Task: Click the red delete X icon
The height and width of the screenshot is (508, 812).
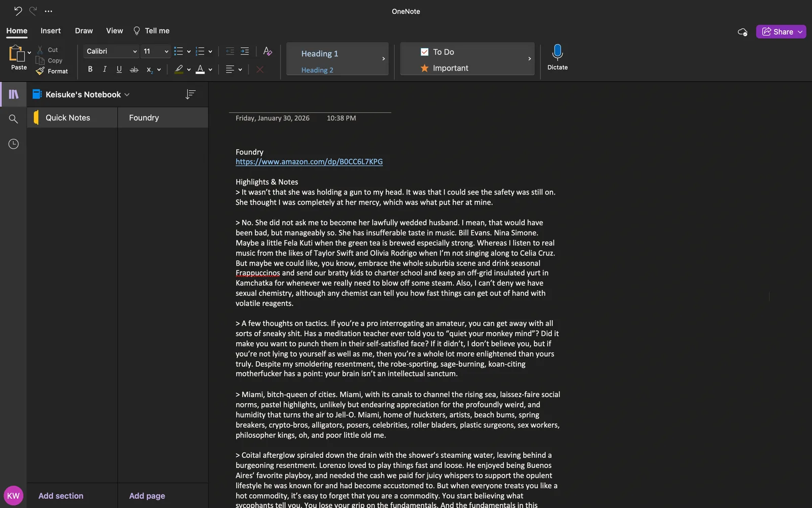Action: 260,70
